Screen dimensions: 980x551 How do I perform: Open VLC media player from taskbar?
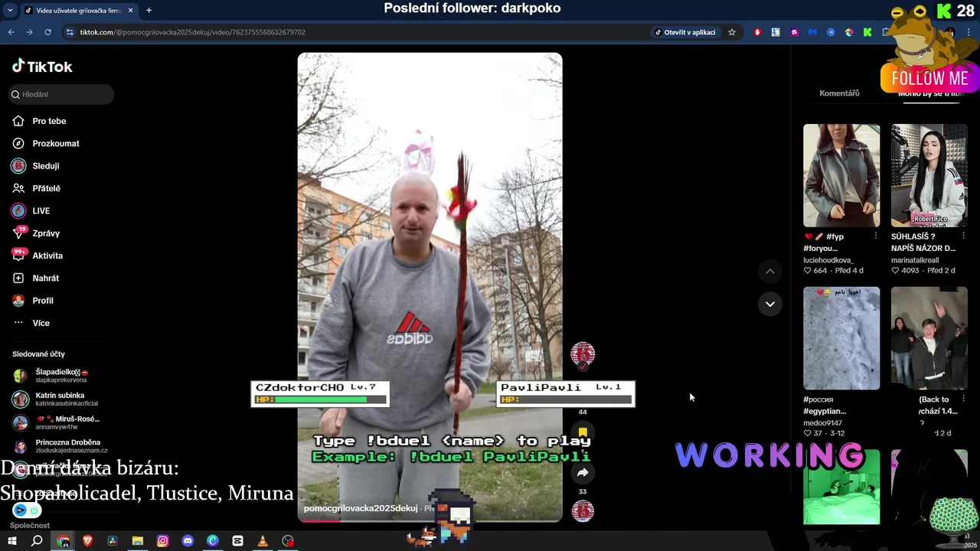coord(263,541)
